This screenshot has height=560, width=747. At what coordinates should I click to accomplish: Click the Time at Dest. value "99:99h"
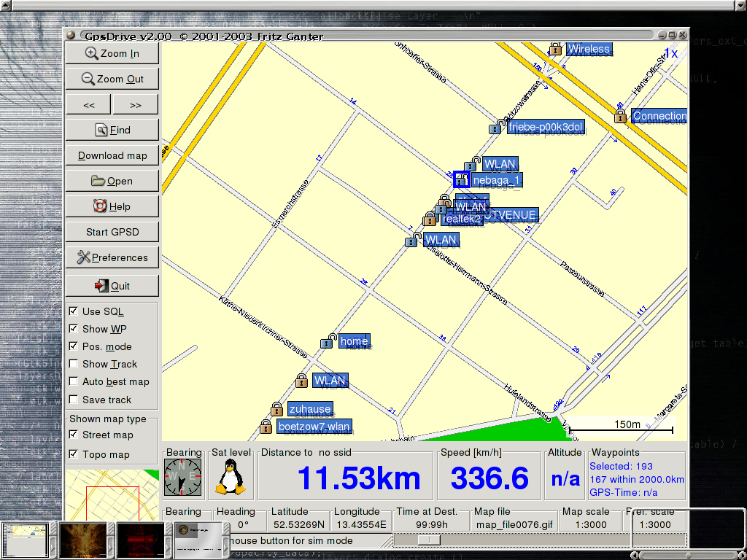click(431, 525)
